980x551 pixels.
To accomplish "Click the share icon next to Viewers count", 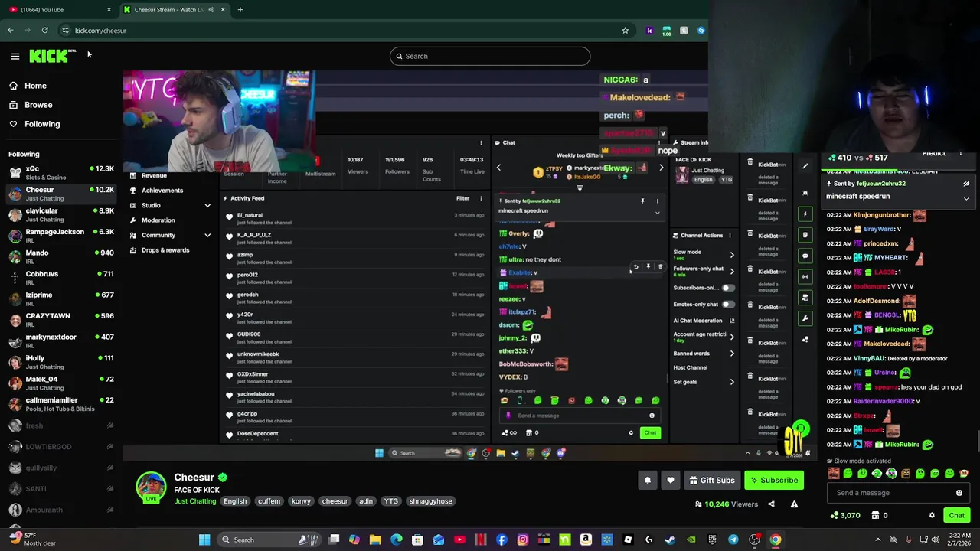I will click(771, 504).
